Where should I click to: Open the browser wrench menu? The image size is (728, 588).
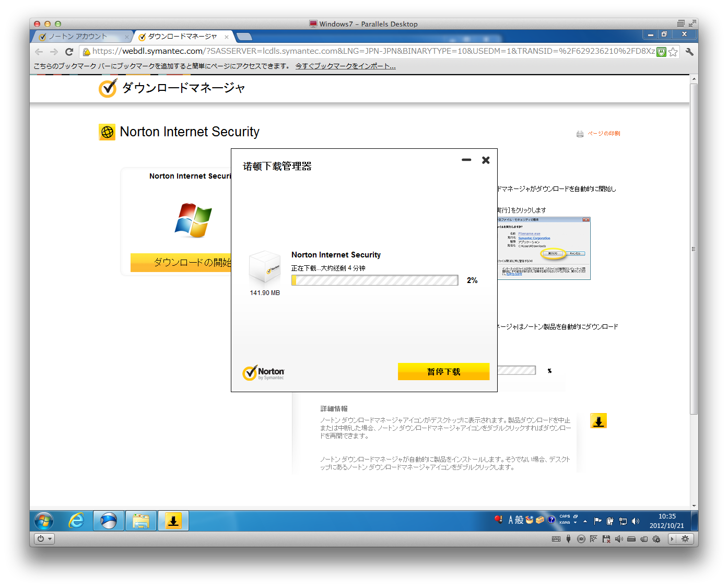pos(689,52)
